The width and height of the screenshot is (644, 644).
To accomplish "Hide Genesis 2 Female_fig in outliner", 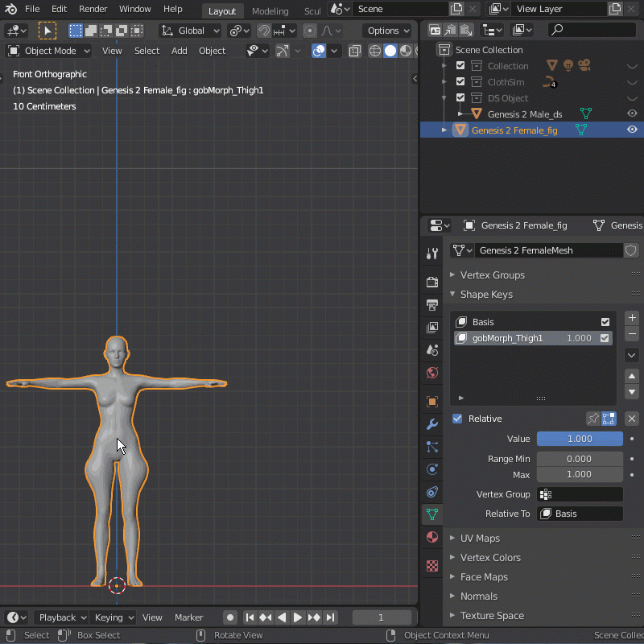I will (x=632, y=130).
